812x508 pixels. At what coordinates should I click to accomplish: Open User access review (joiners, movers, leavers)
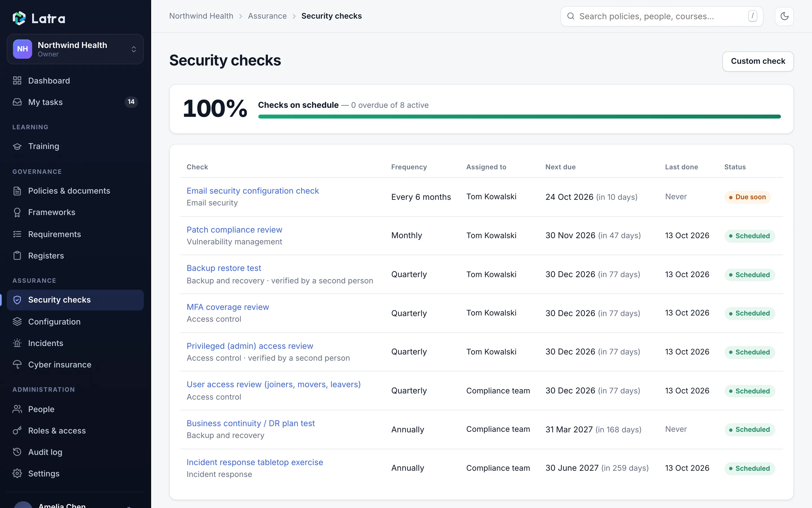point(273,384)
